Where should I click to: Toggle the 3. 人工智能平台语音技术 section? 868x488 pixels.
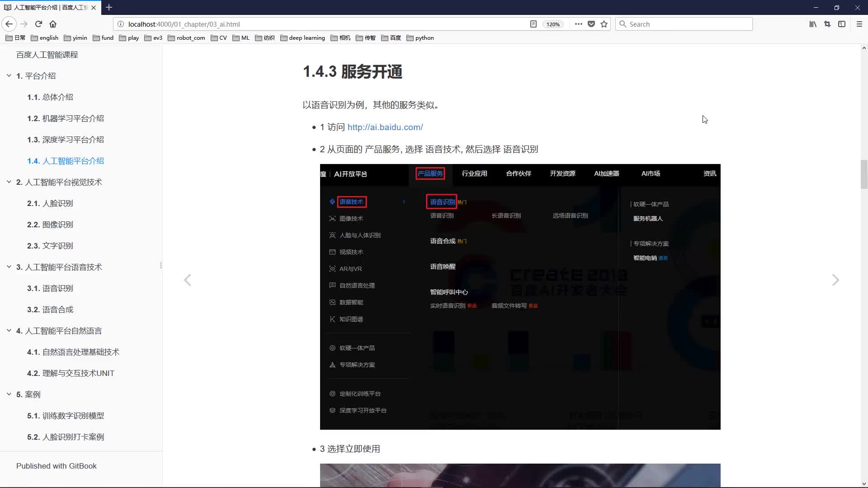9,267
